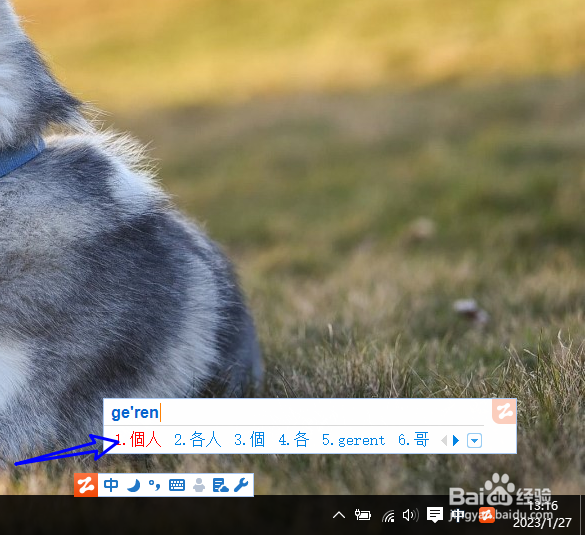
Task: Go to next candidate page arrow
Action: coord(456,441)
